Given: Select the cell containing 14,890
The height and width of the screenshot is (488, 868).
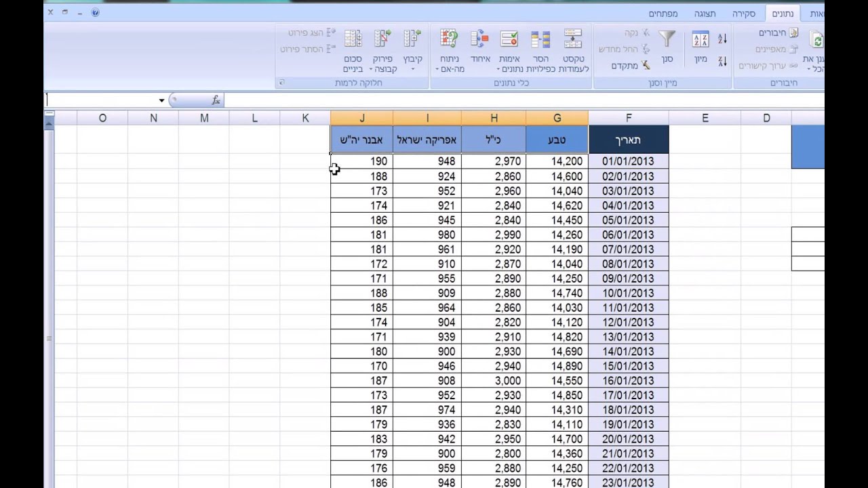Looking at the screenshot, I should pos(557,366).
